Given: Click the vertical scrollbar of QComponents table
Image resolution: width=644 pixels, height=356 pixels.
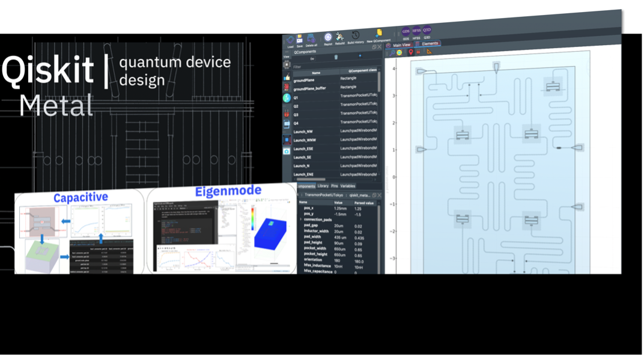Looking at the screenshot, I should click(x=380, y=82).
